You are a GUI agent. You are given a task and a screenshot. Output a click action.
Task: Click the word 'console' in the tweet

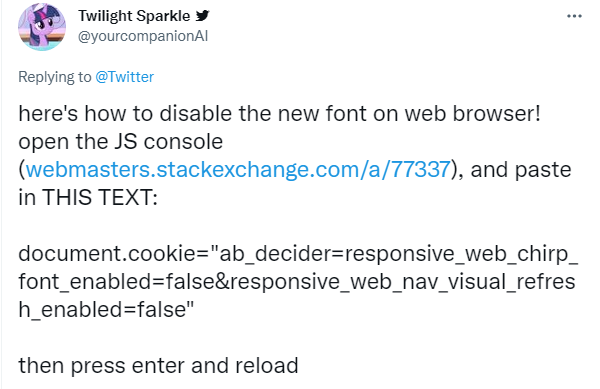coord(183,142)
